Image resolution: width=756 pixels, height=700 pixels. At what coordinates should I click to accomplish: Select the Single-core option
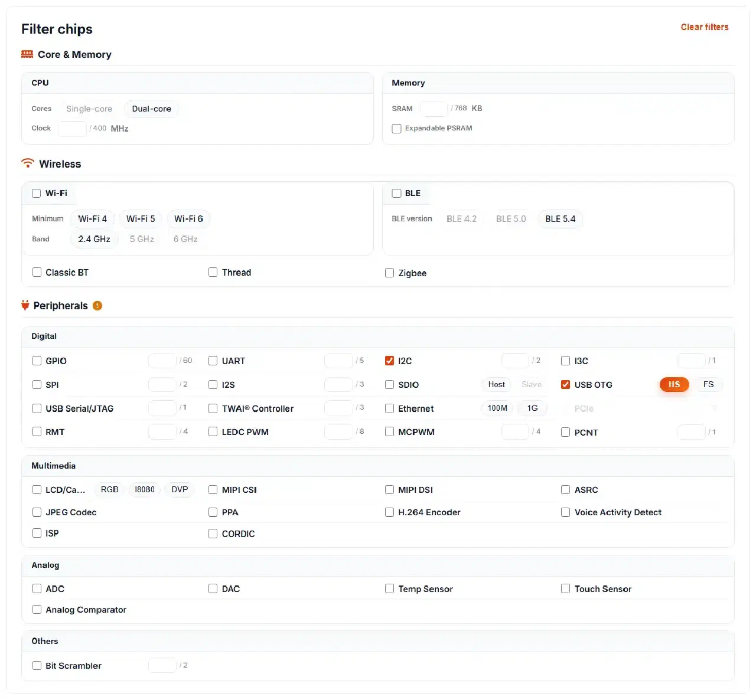(x=89, y=109)
